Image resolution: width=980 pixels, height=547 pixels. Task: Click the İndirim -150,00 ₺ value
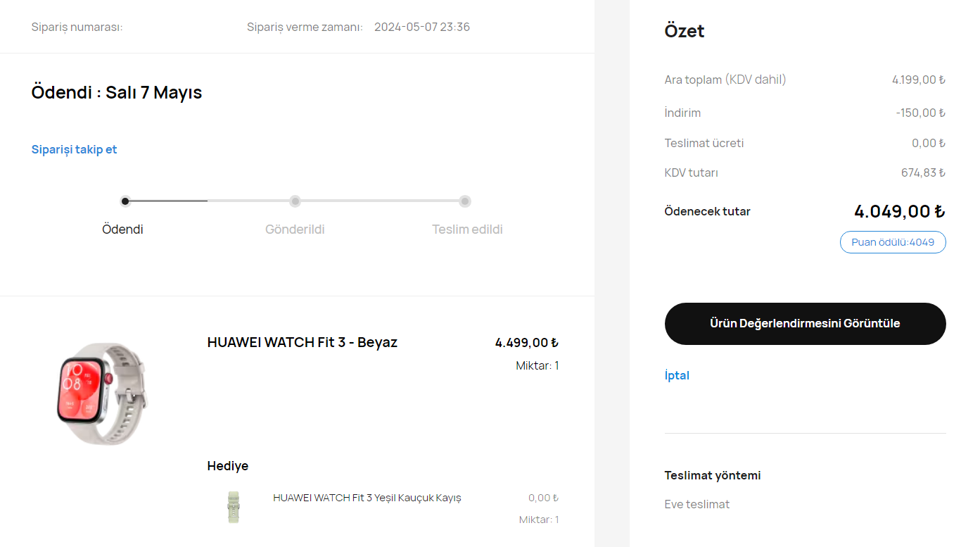pos(920,113)
